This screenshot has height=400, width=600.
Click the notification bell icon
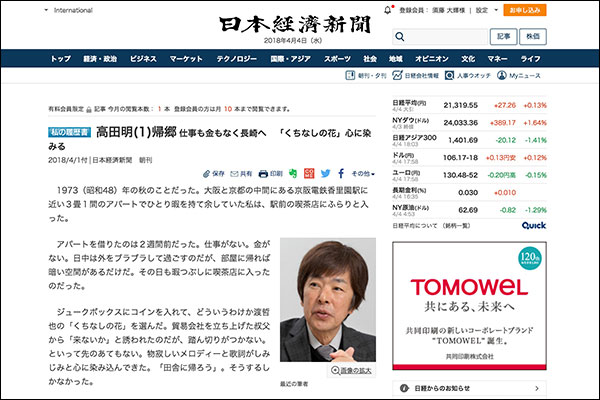tap(386, 11)
